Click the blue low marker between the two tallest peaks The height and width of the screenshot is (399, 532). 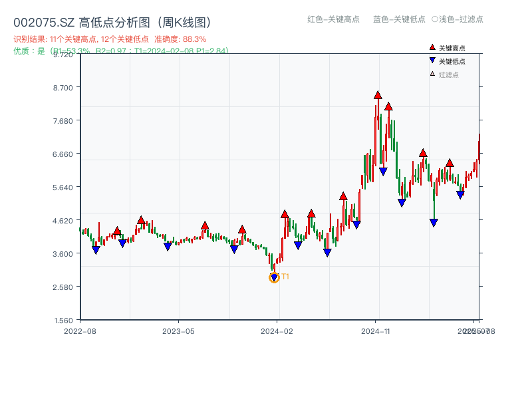tap(383, 172)
